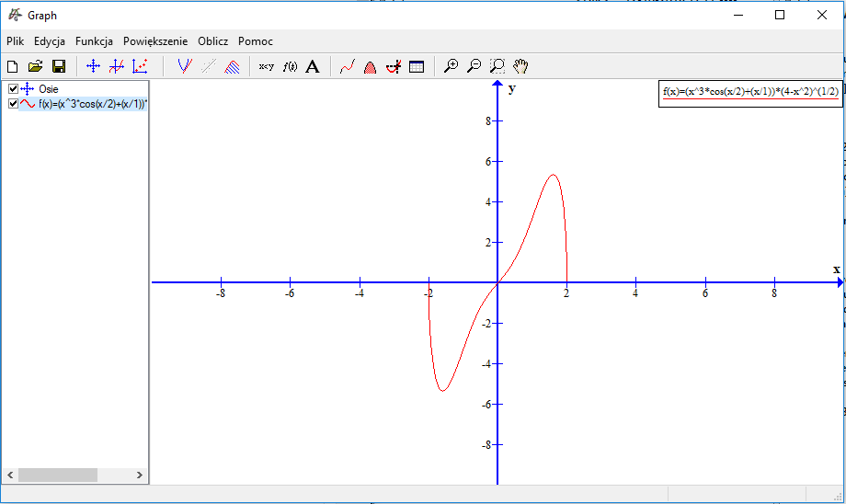Select the f(x) function in the list
Viewport: 846px width, 504px height.
click(x=92, y=104)
